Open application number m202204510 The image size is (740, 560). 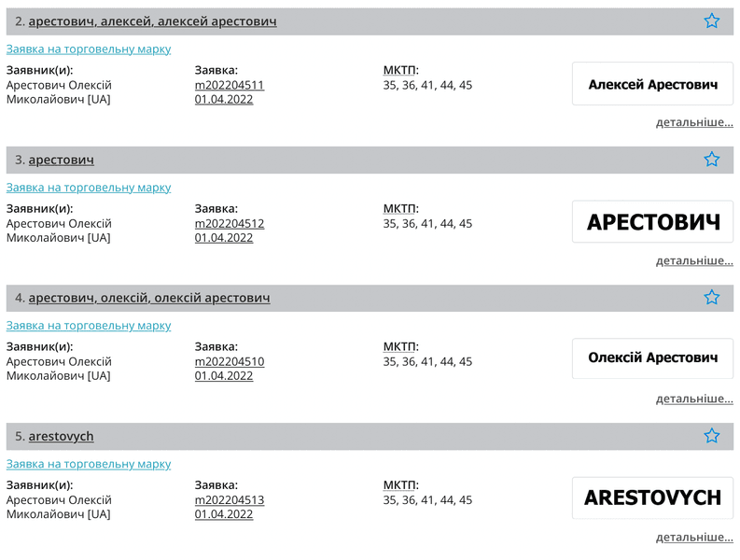point(230,361)
